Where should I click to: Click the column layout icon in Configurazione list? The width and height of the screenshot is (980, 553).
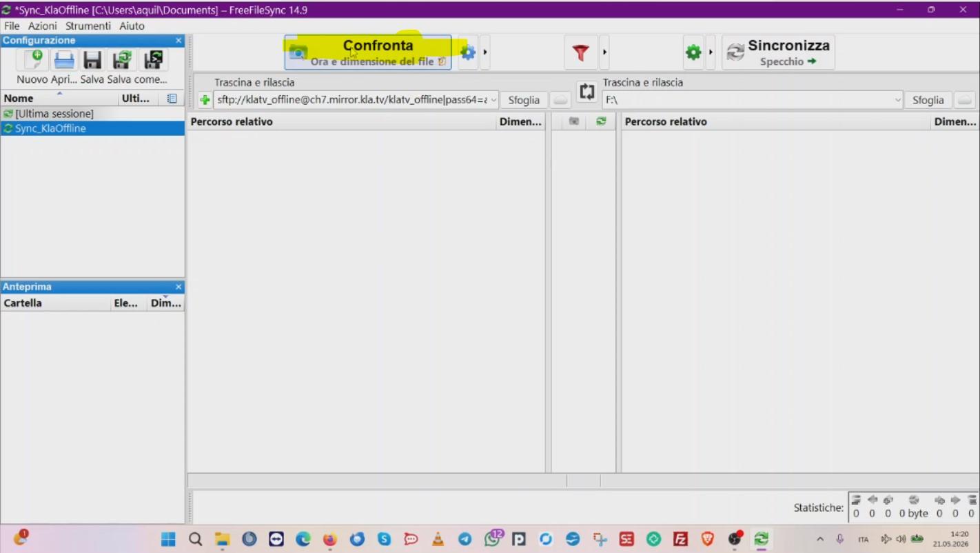[172, 99]
